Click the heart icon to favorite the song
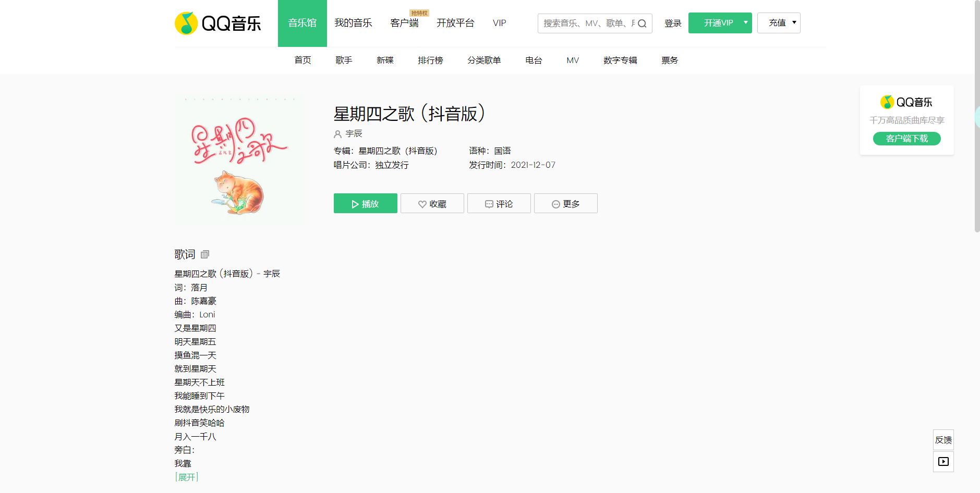 422,204
